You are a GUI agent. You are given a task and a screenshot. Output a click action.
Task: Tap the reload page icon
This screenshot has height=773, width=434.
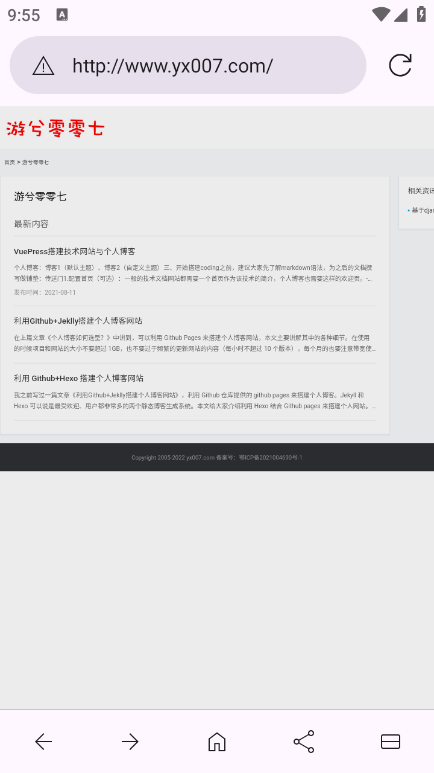tap(399, 65)
